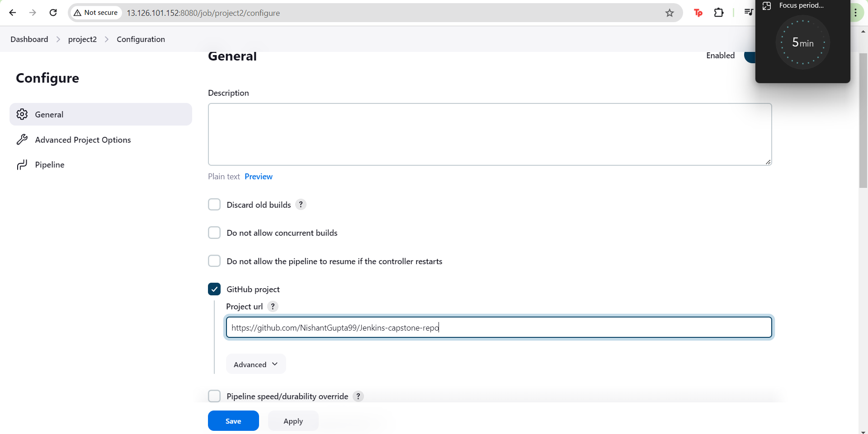Screen dimensions: 868x434
Task: Open the browser extensions puzzle icon
Action: click(719, 13)
